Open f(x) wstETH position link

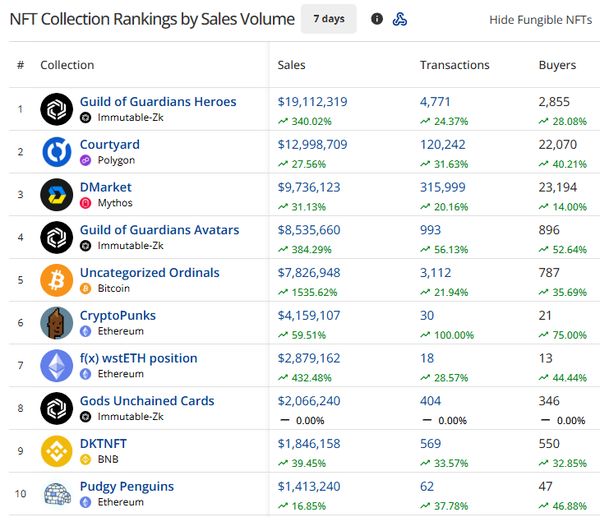coord(139,358)
